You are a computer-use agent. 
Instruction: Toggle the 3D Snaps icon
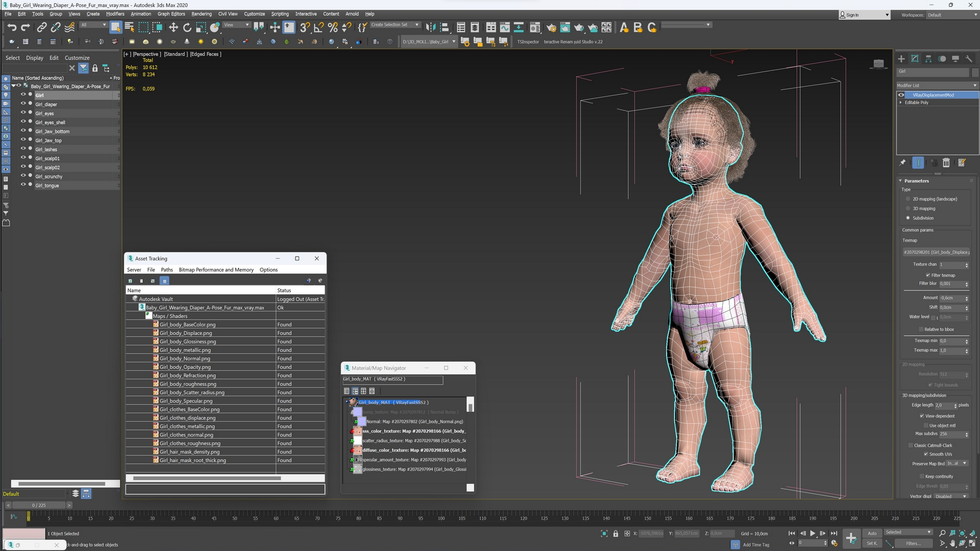click(305, 28)
